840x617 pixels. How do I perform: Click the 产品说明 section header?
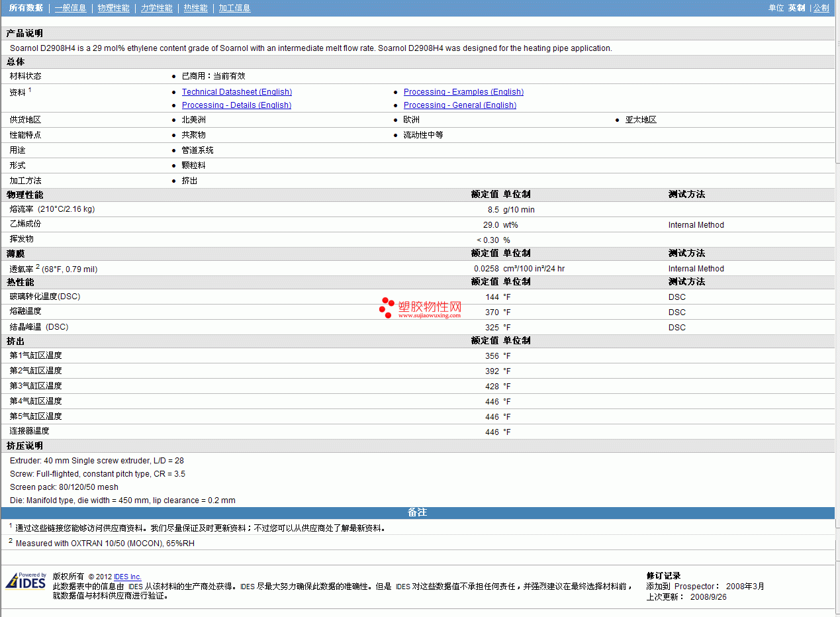click(x=24, y=33)
